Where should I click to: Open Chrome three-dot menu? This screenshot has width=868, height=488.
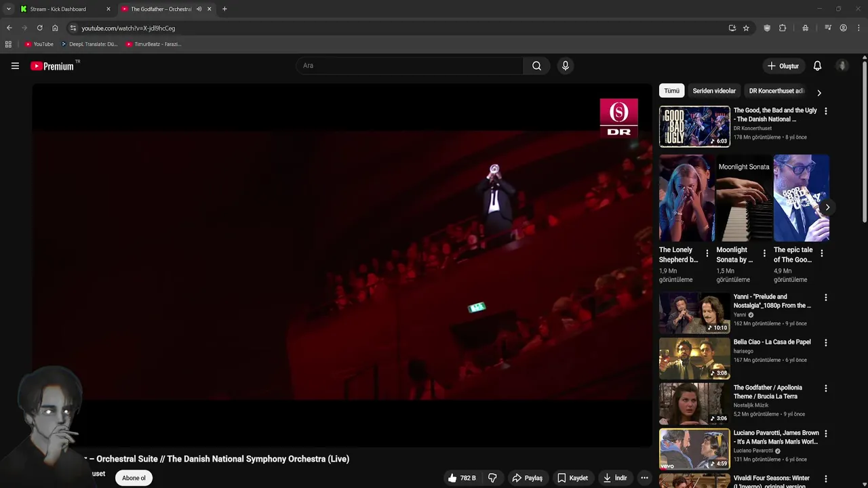click(x=859, y=28)
